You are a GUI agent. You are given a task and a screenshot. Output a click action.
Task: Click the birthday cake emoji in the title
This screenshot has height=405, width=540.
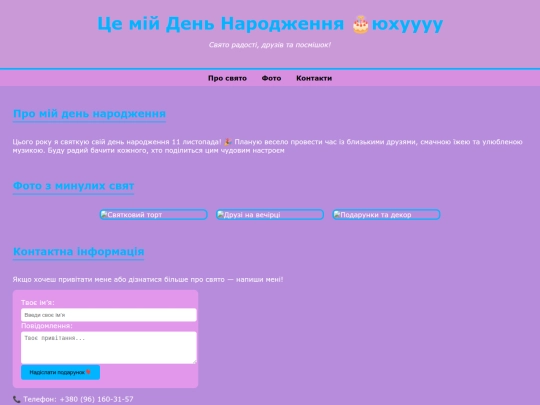pos(361,24)
